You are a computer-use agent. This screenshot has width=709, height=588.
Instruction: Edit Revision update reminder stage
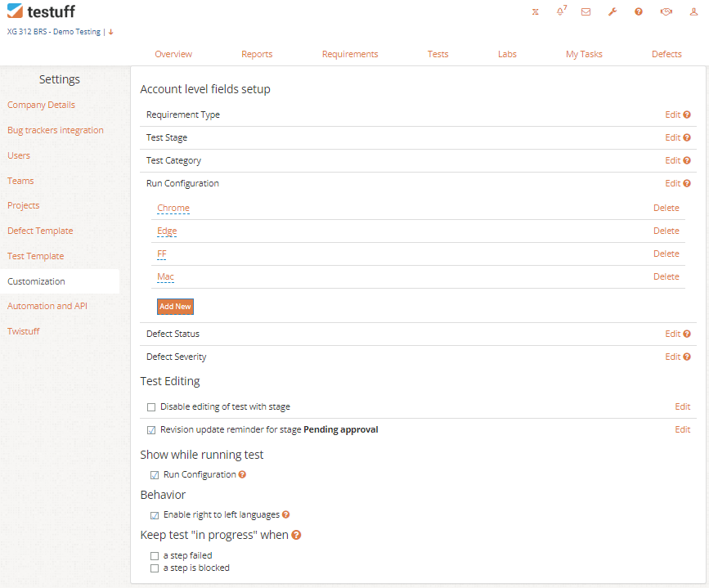coord(682,429)
